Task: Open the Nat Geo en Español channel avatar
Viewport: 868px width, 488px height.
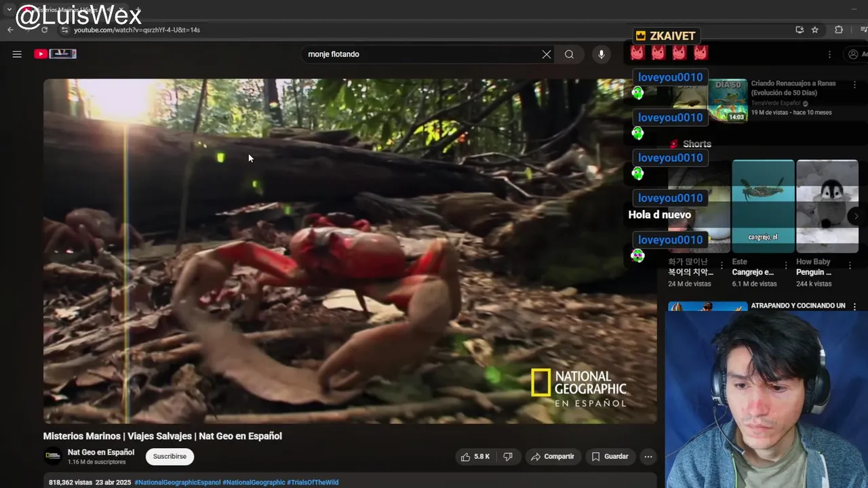Action: coord(53,456)
